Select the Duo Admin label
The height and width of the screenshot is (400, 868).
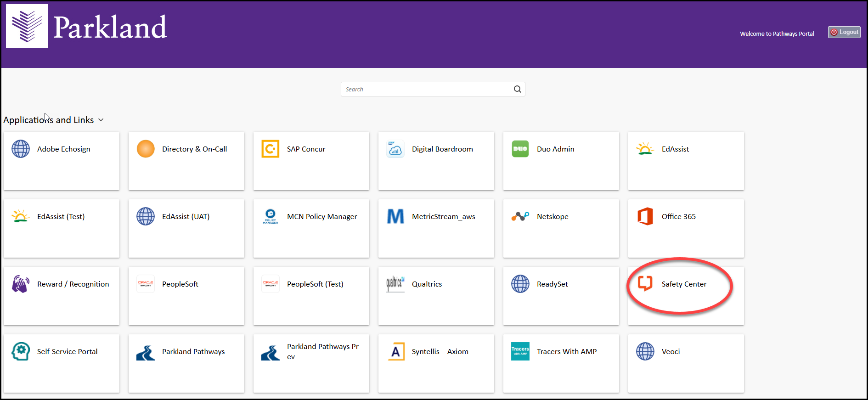pos(556,149)
